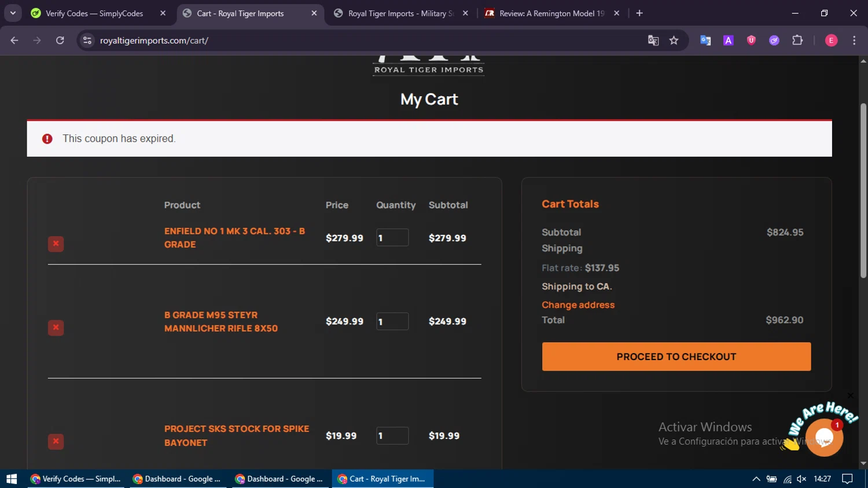Close the Cart - Royal Tiger Imports tab

314,13
